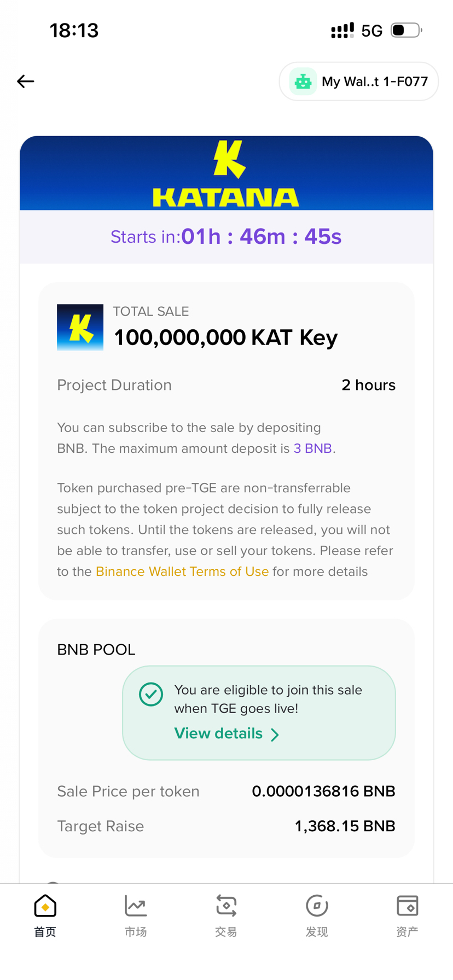
Task: Switch to the 资产 assets tab
Action: pyautogui.click(x=407, y=914)
